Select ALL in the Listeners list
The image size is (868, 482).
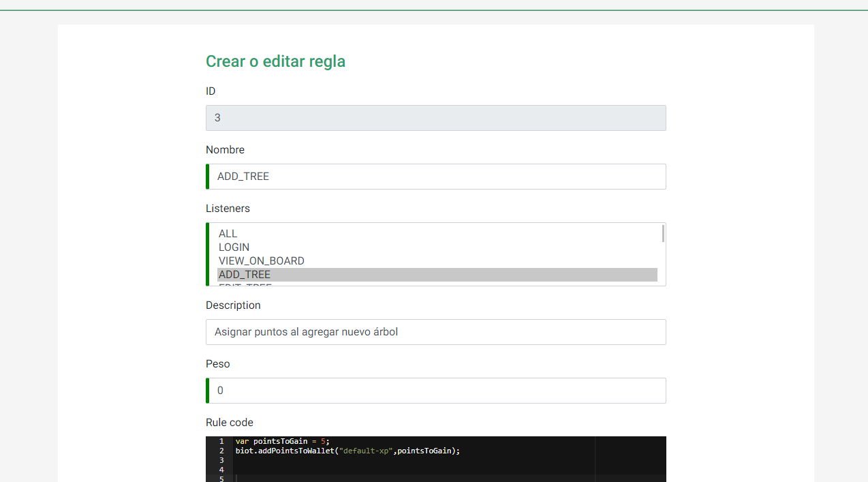[437, 234]
